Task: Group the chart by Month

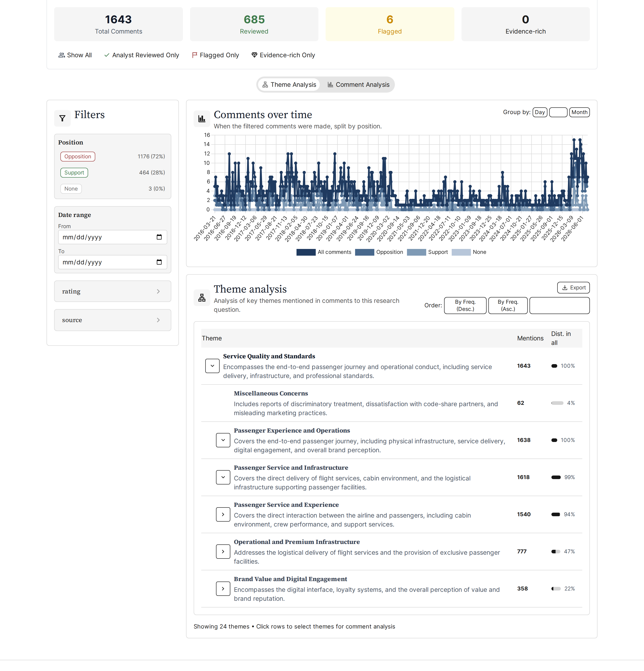Action: coord(579,112)
